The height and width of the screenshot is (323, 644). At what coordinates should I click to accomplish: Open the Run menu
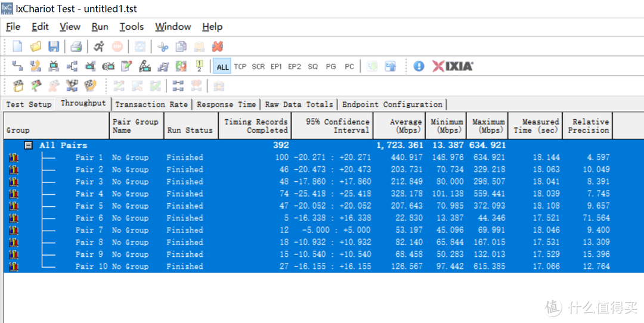point(100,27)
